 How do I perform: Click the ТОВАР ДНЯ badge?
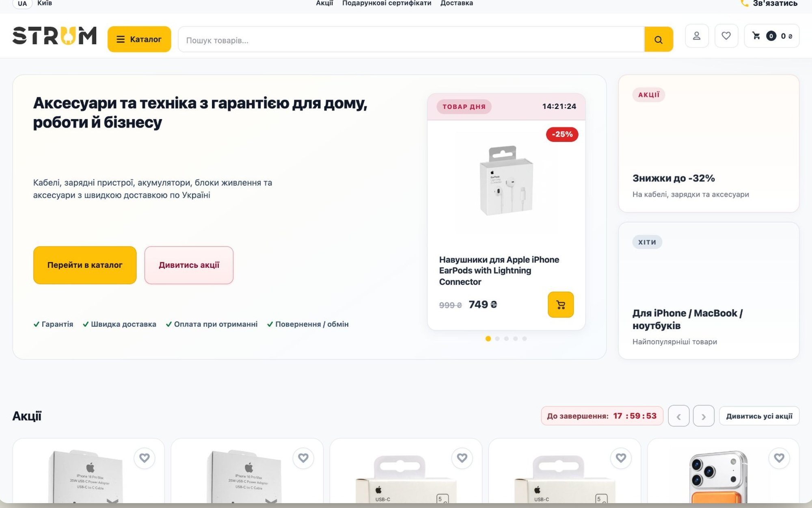coord(464,106)
